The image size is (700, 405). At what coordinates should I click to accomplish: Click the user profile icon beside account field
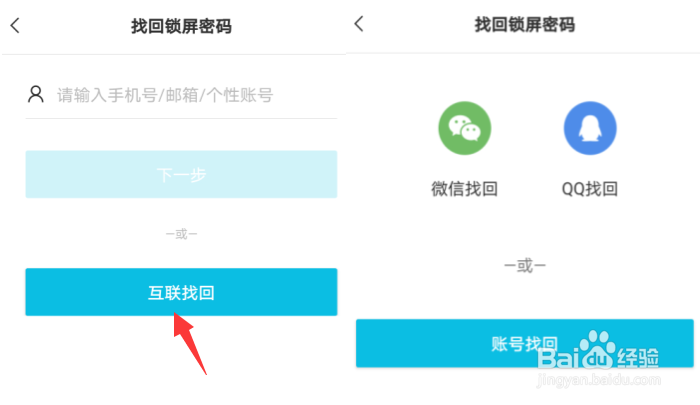click(36, 95)
